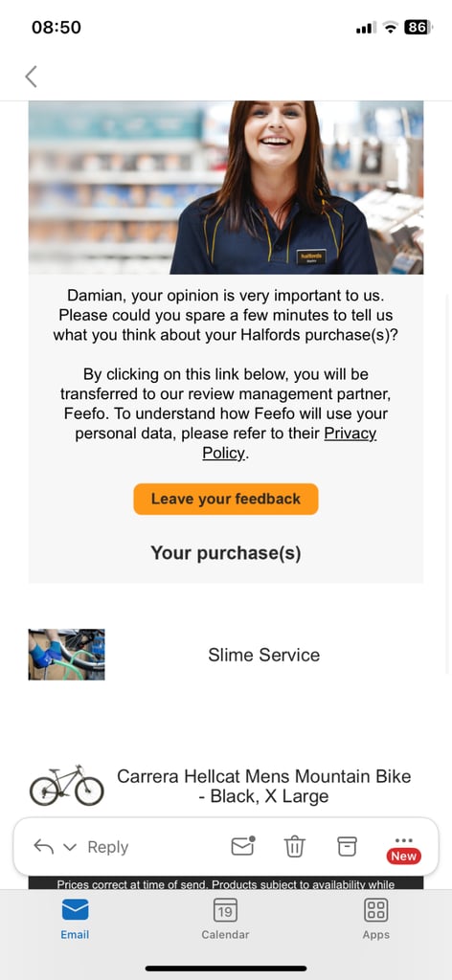This screenshot has width=452, height=980.
Task: Open the Apps tab
Action: (375, 919)
